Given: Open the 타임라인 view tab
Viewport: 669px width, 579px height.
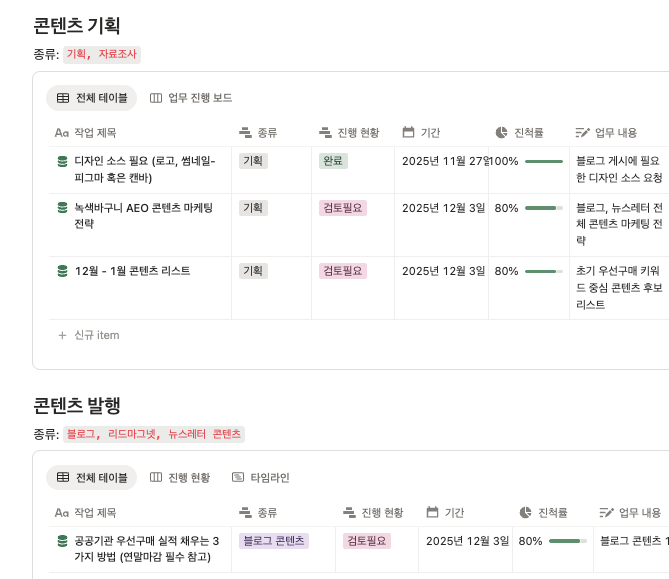Looking at the screenshot, I should 261,477.
